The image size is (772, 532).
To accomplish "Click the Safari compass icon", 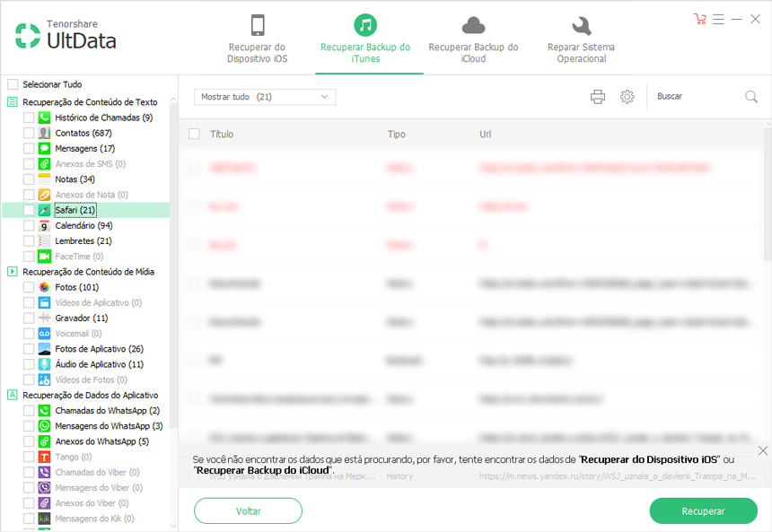I will 44,210.
